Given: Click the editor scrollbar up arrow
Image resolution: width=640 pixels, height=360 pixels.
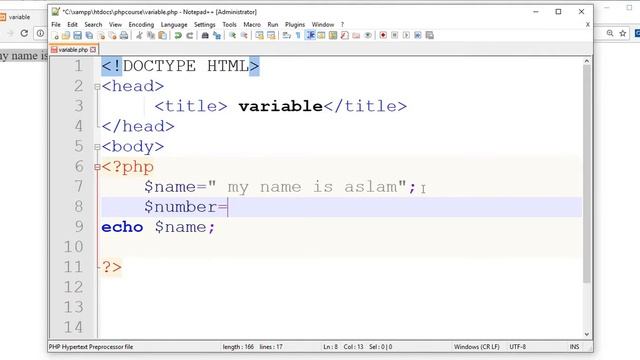Looking at the screenshot, I should point(587,61).
